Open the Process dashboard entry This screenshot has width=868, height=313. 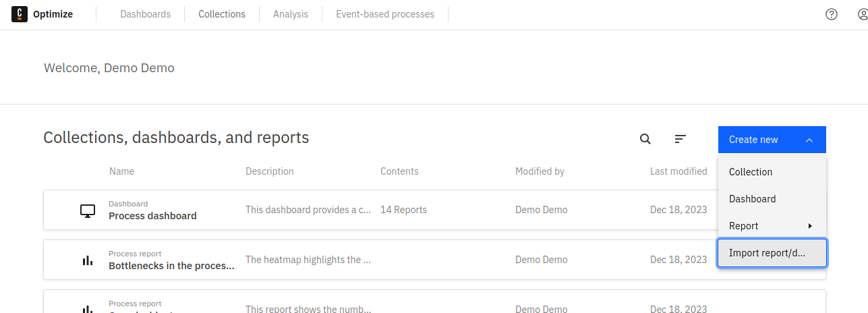click(x=152, y=216)
